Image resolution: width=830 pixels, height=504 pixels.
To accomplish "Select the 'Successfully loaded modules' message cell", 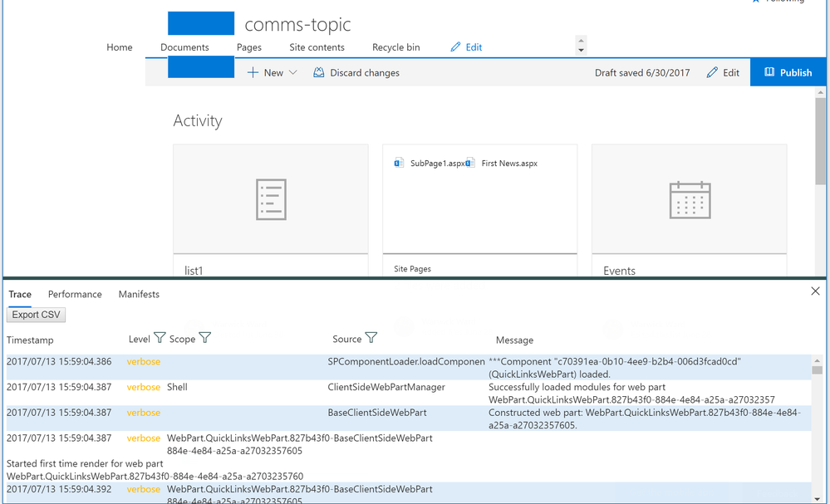I will (x=631, y=394).
